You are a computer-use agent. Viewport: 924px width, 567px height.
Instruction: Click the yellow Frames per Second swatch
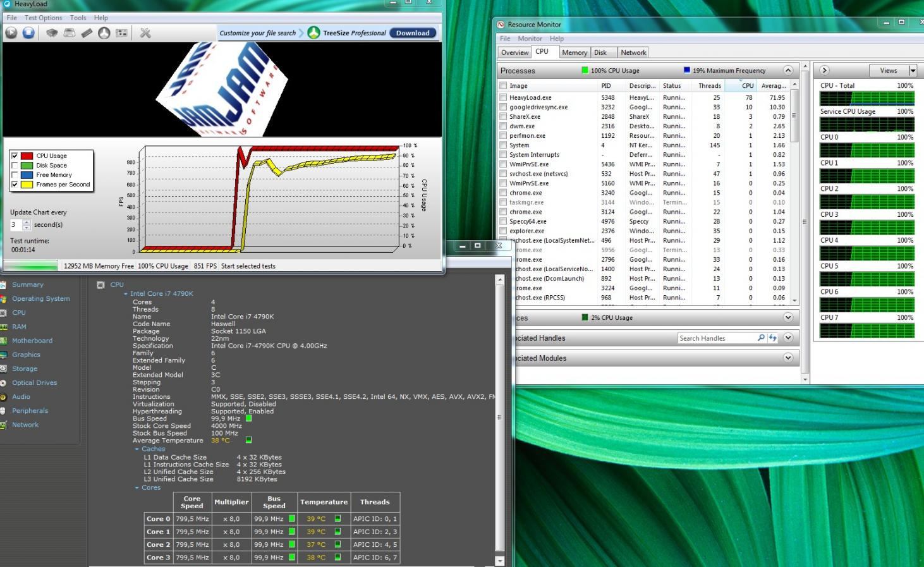pos(27,185)
